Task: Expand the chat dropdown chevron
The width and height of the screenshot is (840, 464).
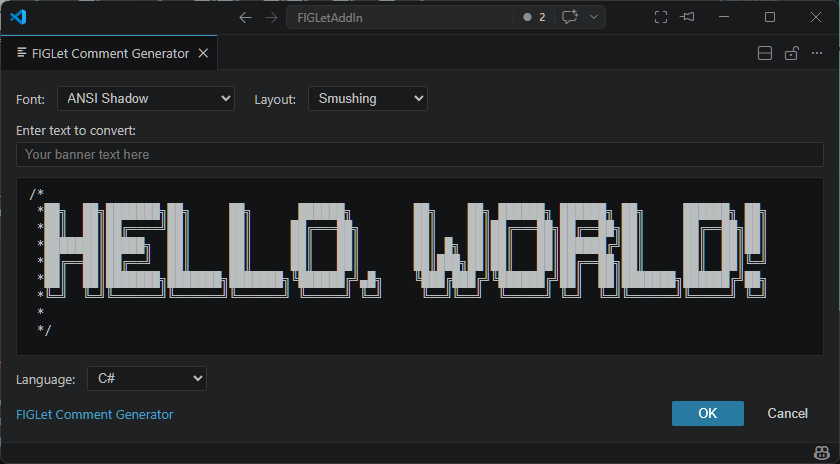Action: (594, 17)
